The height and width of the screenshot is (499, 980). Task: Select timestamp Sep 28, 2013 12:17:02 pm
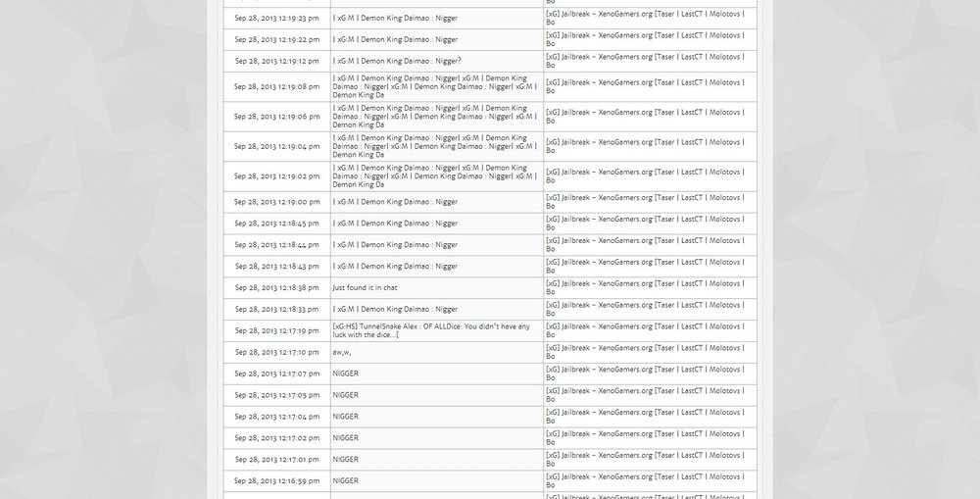point(277,438)
